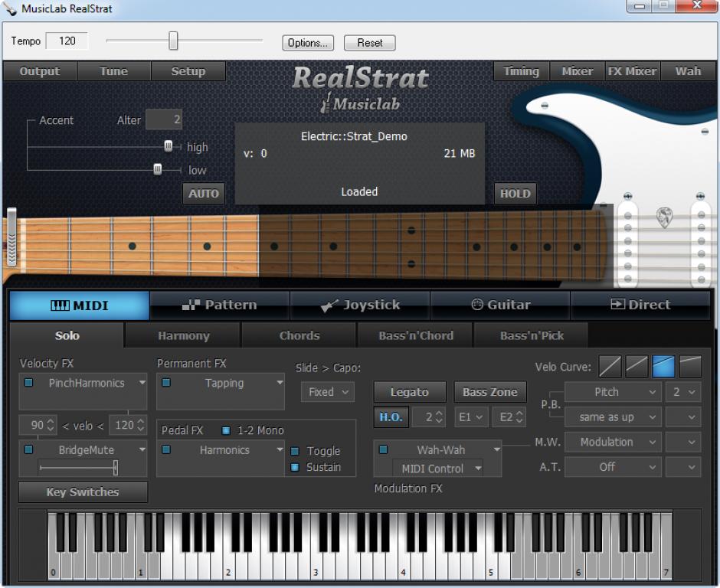Screen dimensions: 720x588
Task: Open the Harmonics Pedal FX dropdown
Action: (280, 449)
